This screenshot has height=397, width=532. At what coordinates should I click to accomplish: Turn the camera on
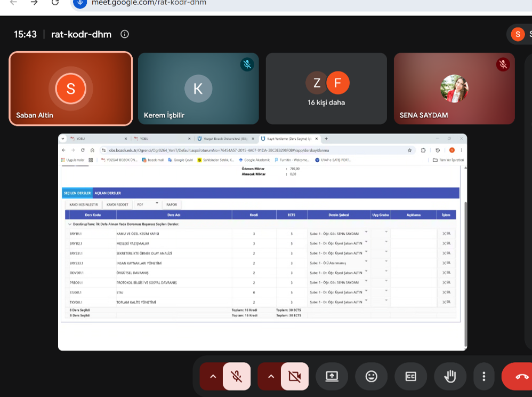[294, 376]
